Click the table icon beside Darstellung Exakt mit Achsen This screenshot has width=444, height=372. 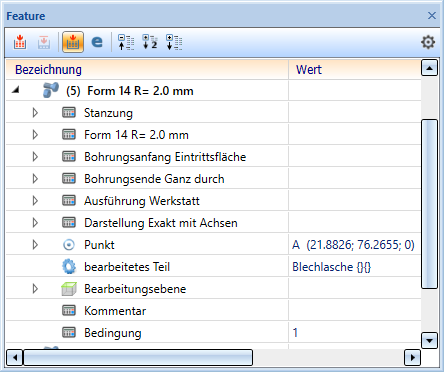69,223
